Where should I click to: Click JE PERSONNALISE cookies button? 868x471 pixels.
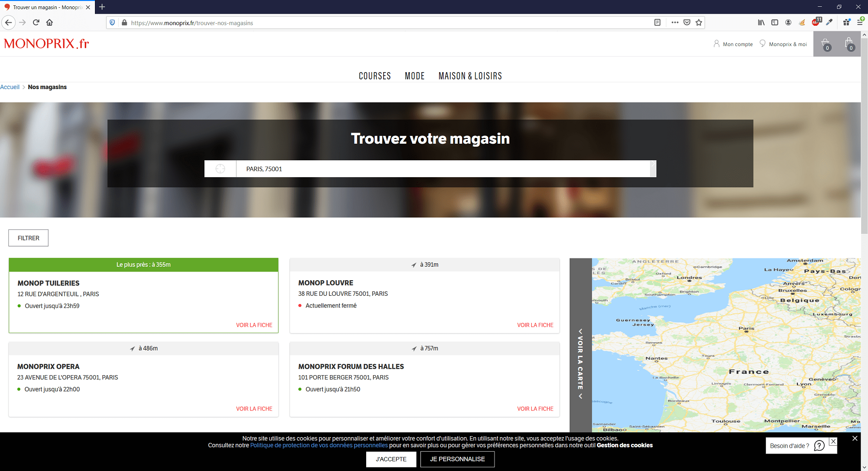(x=458, y=459)
